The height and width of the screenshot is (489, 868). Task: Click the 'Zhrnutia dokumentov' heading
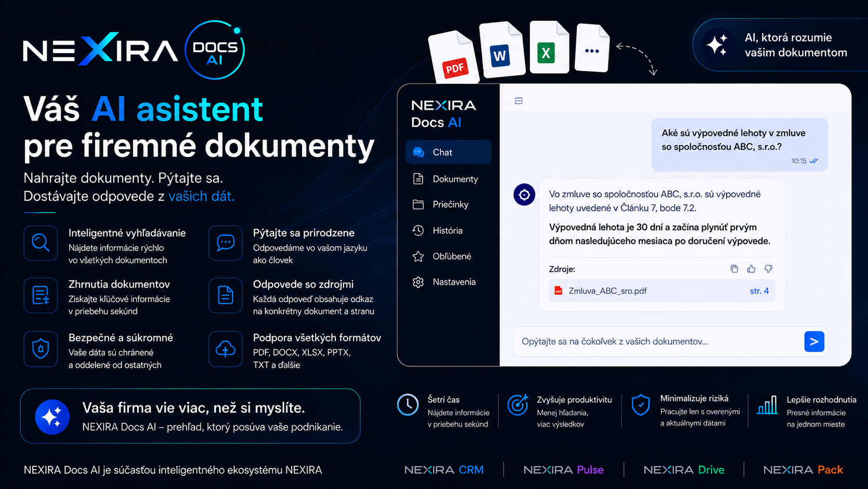coord(119,284)
